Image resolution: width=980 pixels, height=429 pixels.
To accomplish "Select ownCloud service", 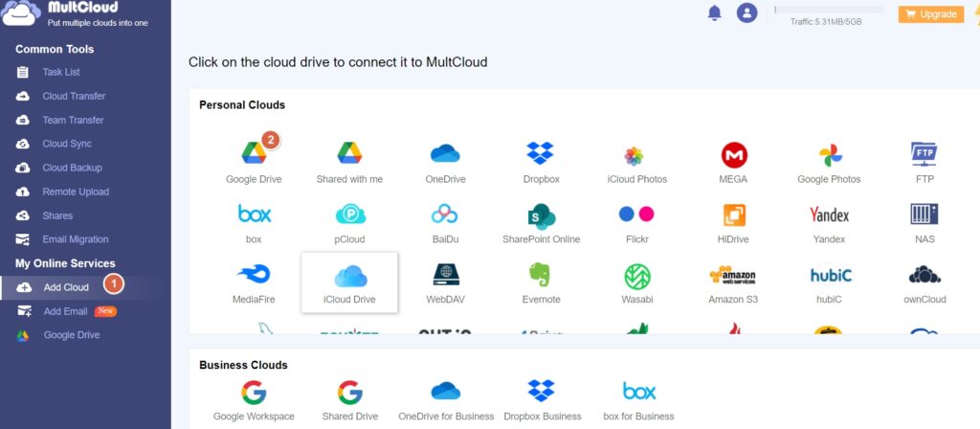I will pyautogui.click(x=924, y=282).
